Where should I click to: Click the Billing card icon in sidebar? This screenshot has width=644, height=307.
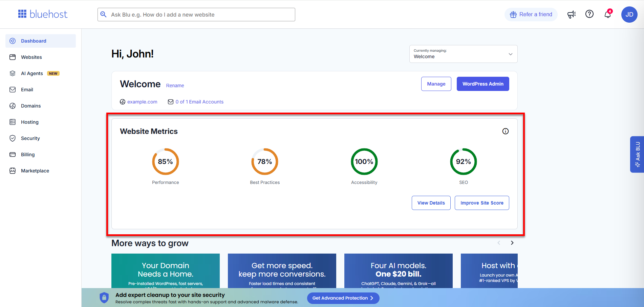[x=13, y=155]
